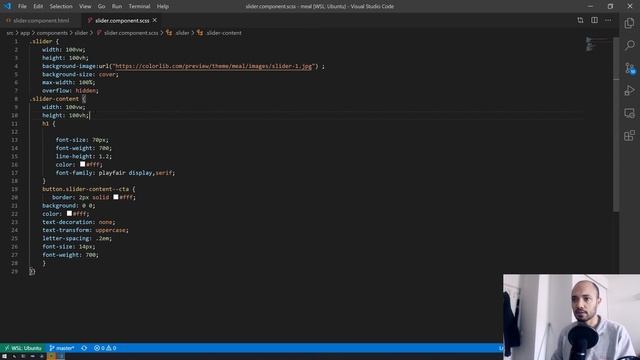This screenshot has height=360, width=640.
Task: Click the slider folder breadcrumb
Action: (x=81, y=33)
